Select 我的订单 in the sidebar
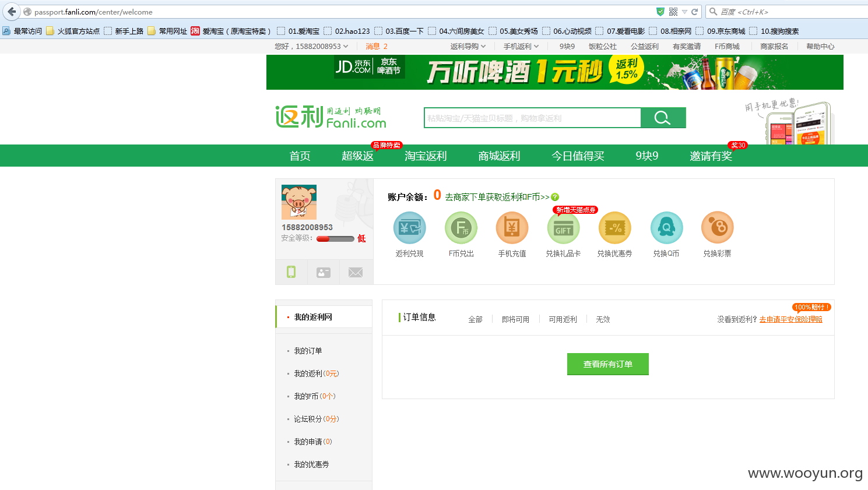 (x=308, y=351)
